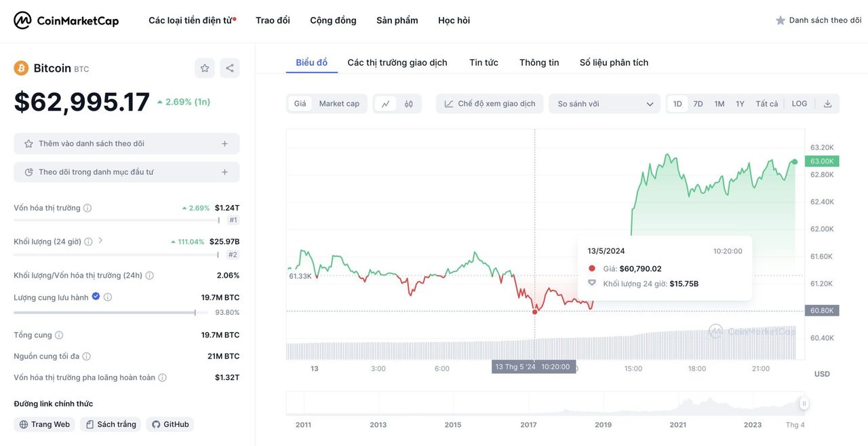Open the Trang Web link
868x446 pixels.
44,424
